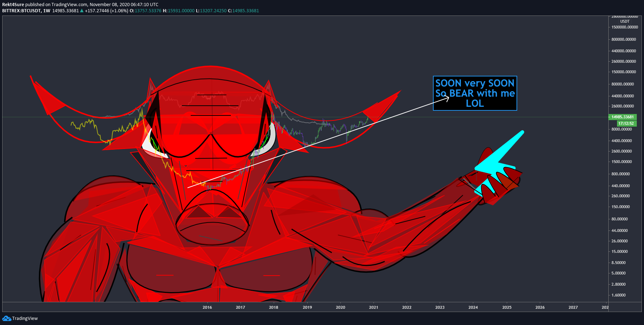Image resolution: width=644 pixels, height=325 pixels.
Task: Click the TradingView cloud logo icon
Action: coord(6,318)
